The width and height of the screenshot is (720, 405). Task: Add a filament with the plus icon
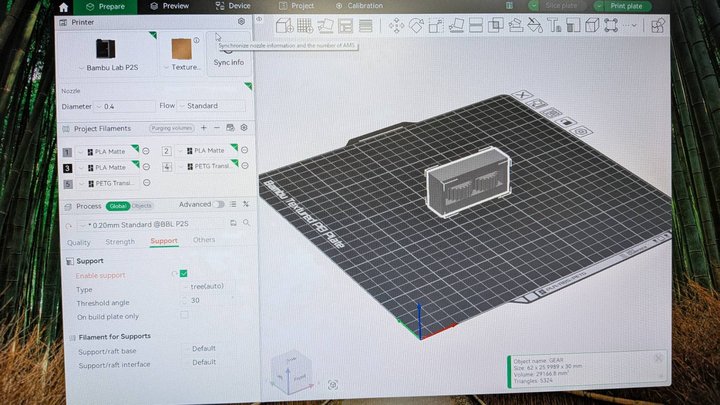coord(204,128)
